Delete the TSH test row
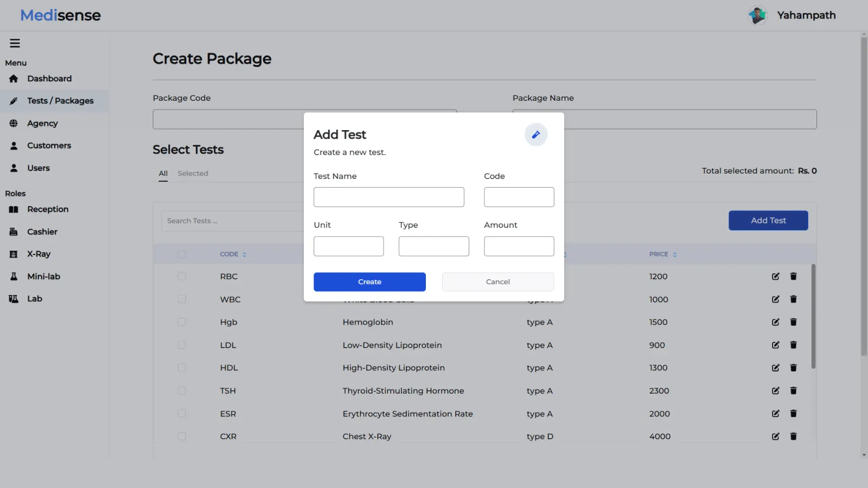 [793, 390]
